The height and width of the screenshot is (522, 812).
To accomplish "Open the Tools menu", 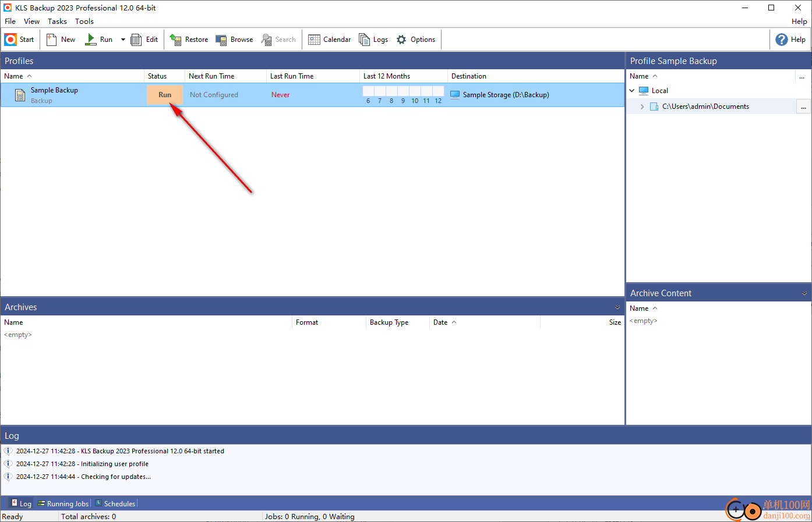I will pos(84,22).
